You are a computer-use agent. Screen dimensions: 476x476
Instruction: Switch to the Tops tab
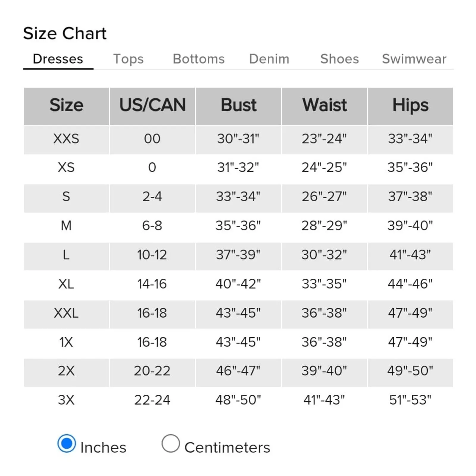click(129, 59)
